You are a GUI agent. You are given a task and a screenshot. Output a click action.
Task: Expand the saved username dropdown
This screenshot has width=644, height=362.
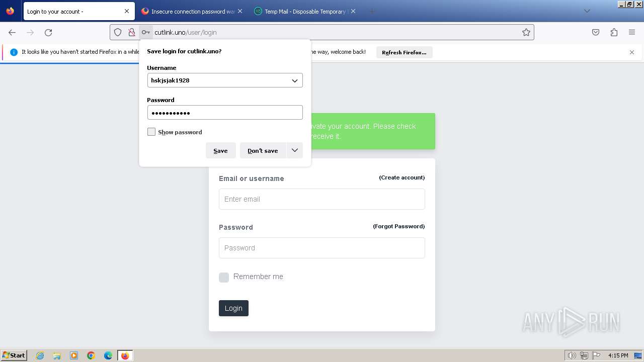(295, 80)
